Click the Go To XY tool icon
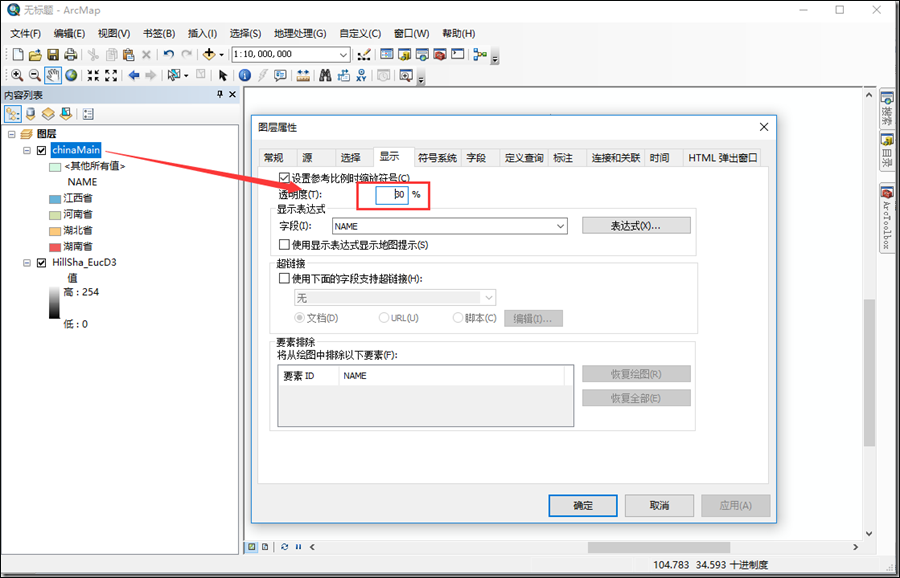The height and width of the screenshot is (578, 900). point(360,75)
